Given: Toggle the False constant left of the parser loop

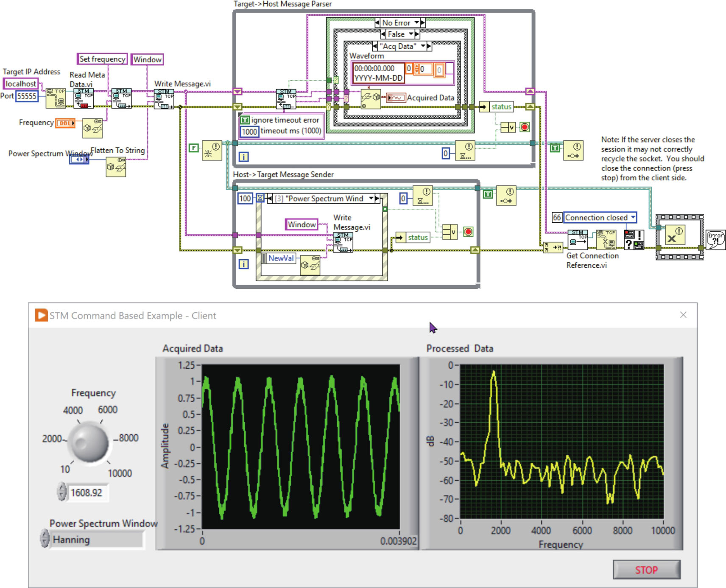Looking at the screenshot, I should click(193, 148).
